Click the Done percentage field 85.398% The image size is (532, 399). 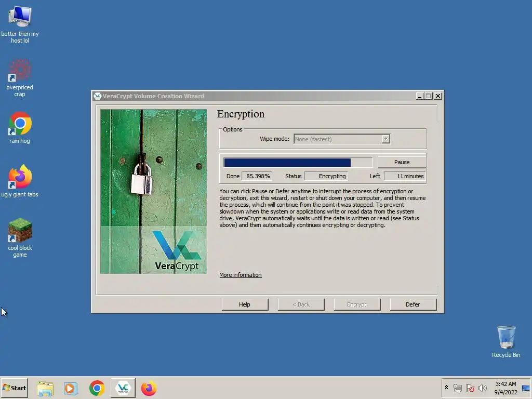pyautogui.click(x=257, y=176)
